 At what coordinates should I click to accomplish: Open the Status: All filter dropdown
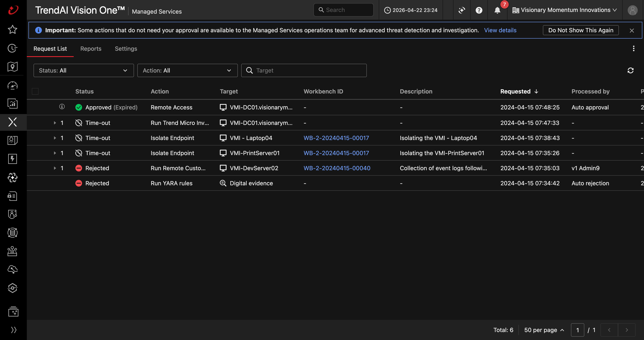(84, 70)
